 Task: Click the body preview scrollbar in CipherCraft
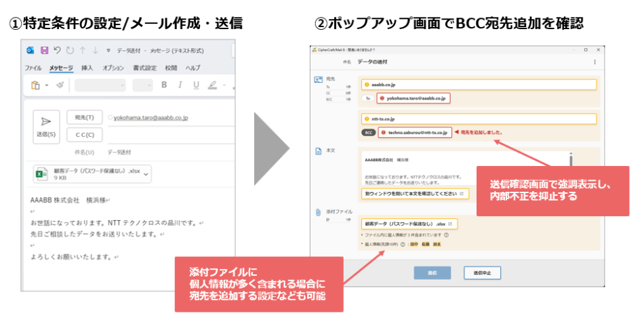point(571,159)
